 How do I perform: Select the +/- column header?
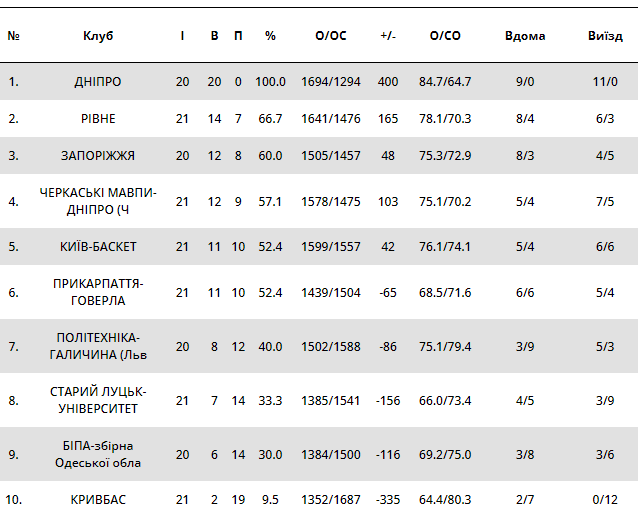(388, 36)
